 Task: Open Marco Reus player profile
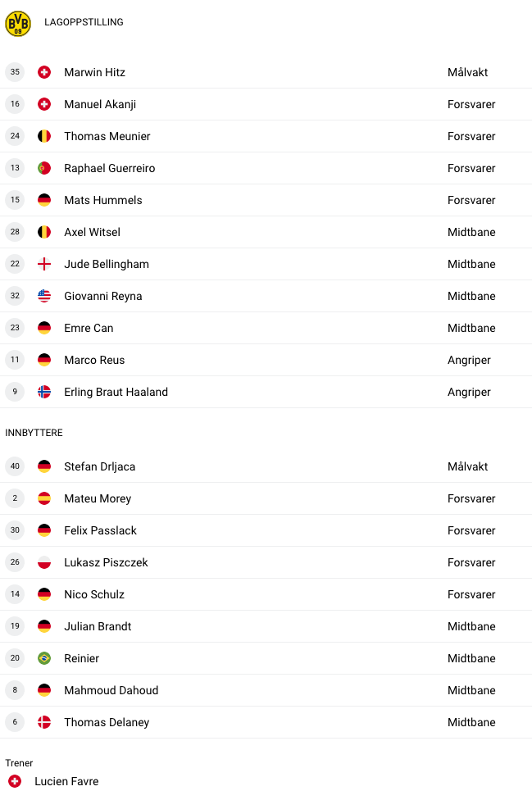94,360
